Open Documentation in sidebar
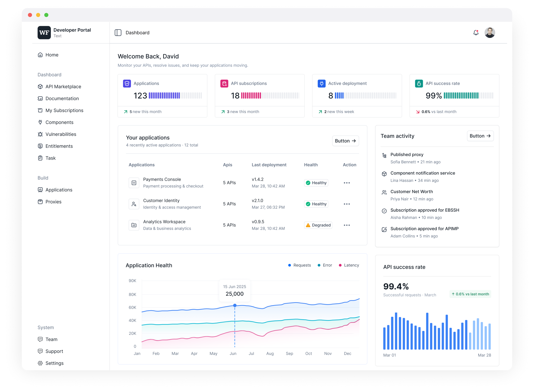The width and height of the screenshot is (534, 392). [x=58, y=99]
